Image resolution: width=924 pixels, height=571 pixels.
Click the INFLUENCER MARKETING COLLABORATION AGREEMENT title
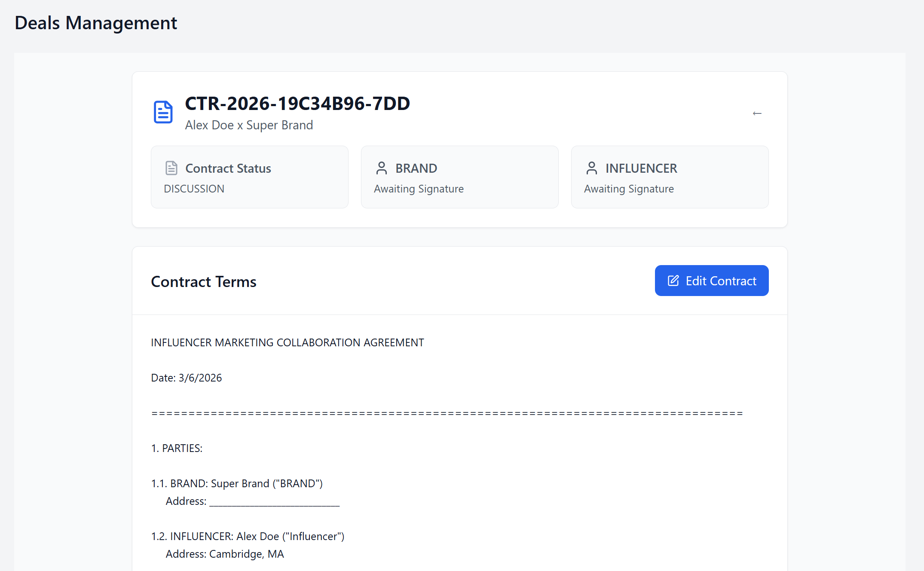click(288, 342)
